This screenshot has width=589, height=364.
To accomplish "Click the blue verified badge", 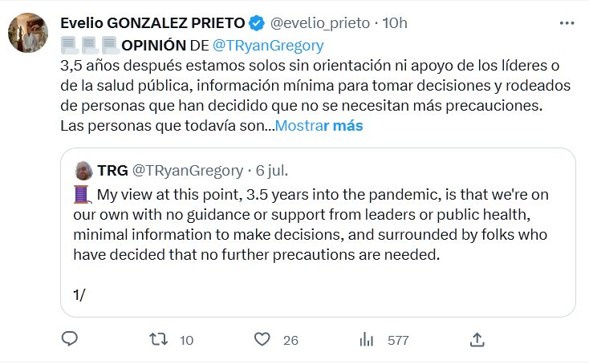I will coord(255,23).
